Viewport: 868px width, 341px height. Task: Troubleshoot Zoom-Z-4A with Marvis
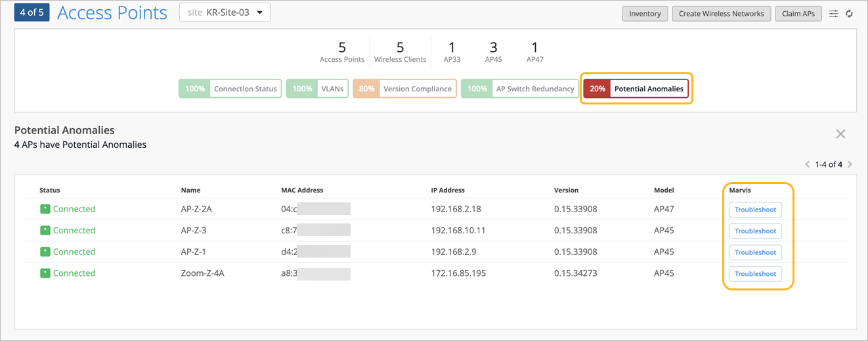point(755,274)
